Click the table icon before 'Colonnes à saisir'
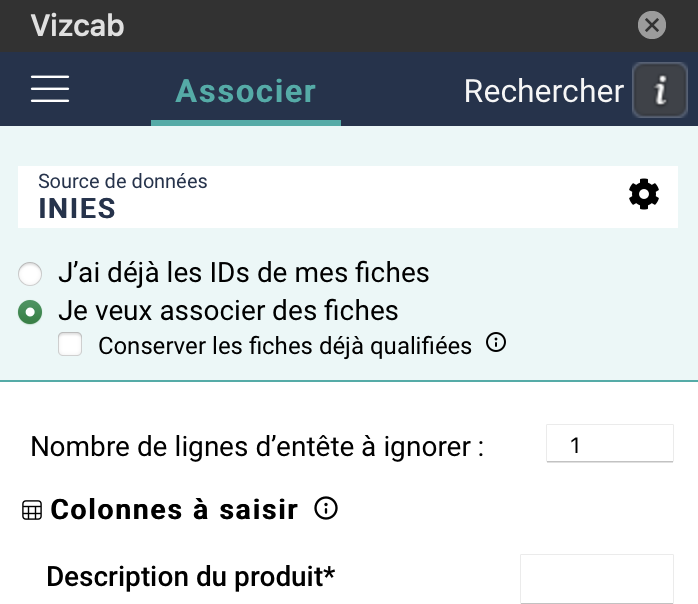698x604 pixels. pyautogui.click(x=32, y=511)
